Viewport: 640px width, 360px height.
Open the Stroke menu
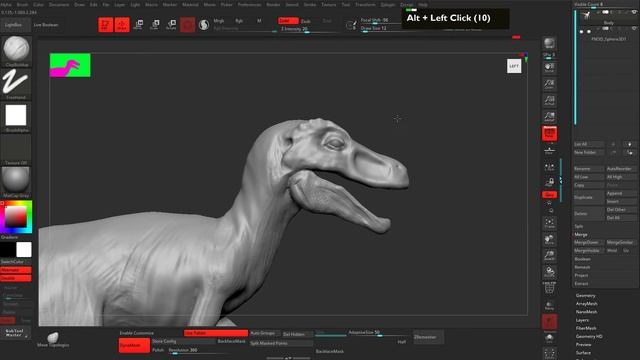(x=310, y=4)
